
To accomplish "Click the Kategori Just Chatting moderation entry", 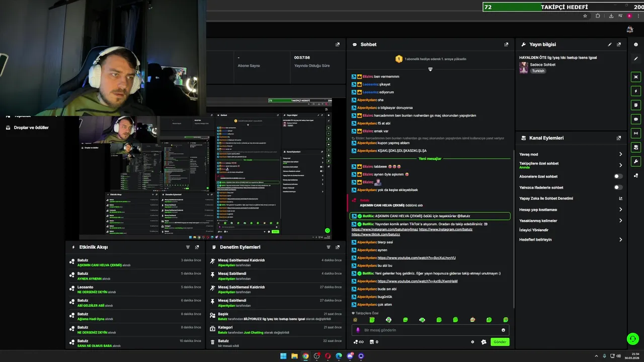I will point(276,330).
